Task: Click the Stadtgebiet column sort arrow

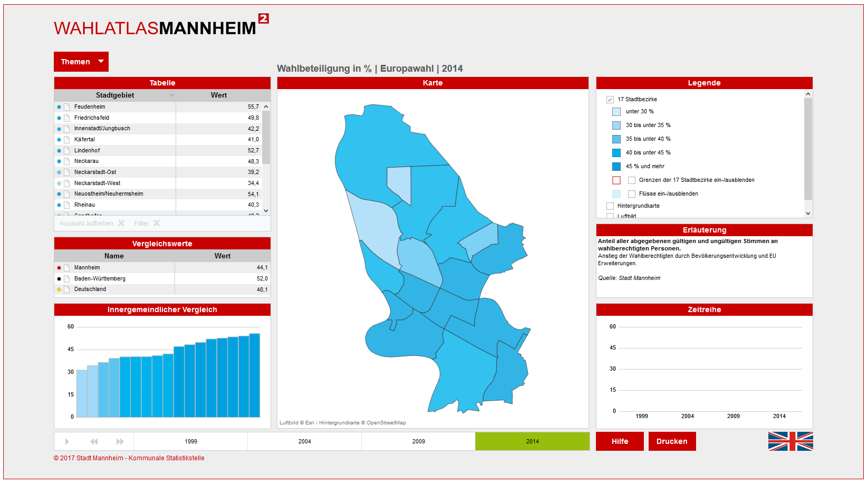Action: click(172, 95)
